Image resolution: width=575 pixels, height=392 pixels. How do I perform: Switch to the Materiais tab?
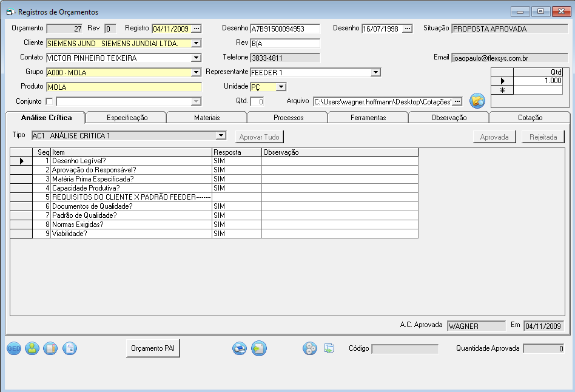(x=207, y=118)
